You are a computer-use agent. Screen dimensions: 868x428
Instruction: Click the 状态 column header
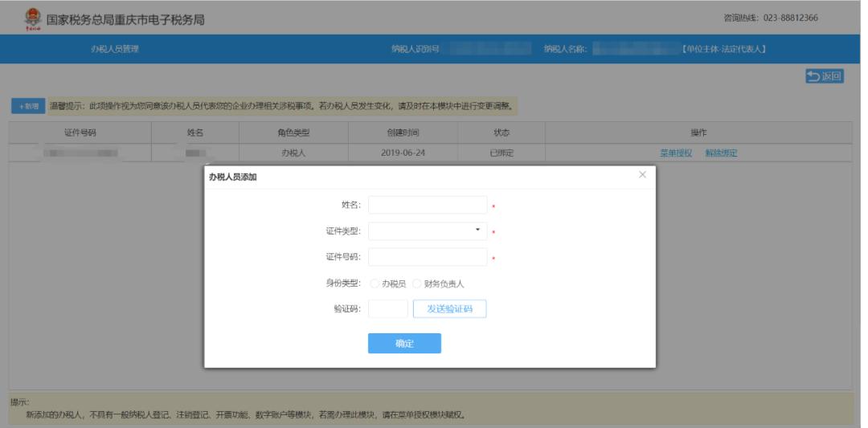[501, 132]
